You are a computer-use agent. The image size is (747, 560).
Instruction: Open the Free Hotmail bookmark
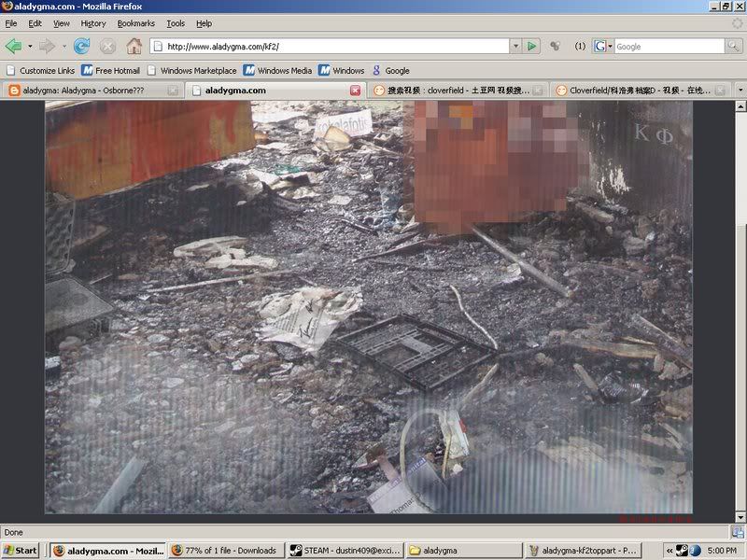110,70
